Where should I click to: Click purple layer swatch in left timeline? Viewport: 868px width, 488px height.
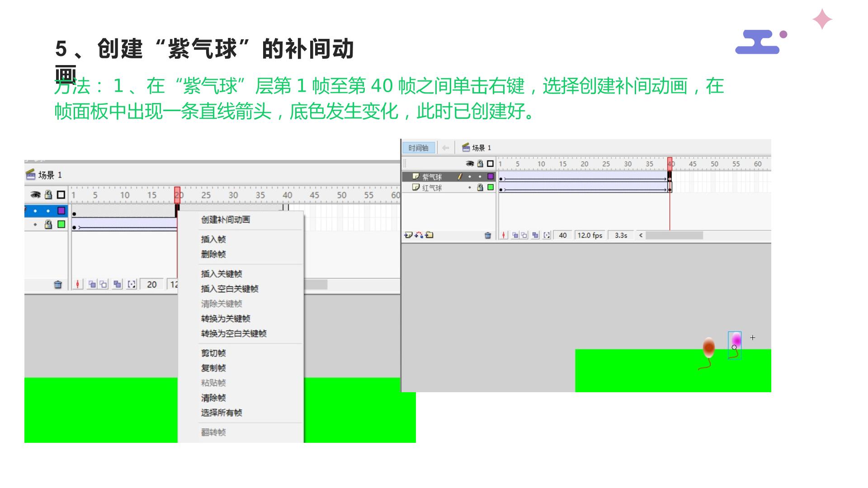pos(61,211)
